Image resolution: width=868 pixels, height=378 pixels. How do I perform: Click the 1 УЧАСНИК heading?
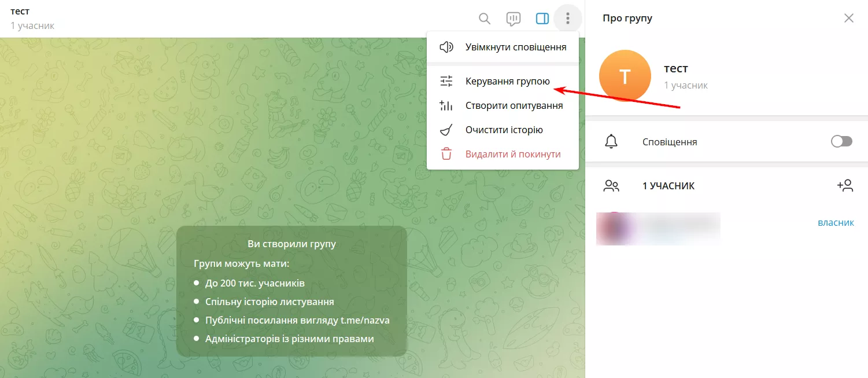pyautogui.click(x=668, y=186)
